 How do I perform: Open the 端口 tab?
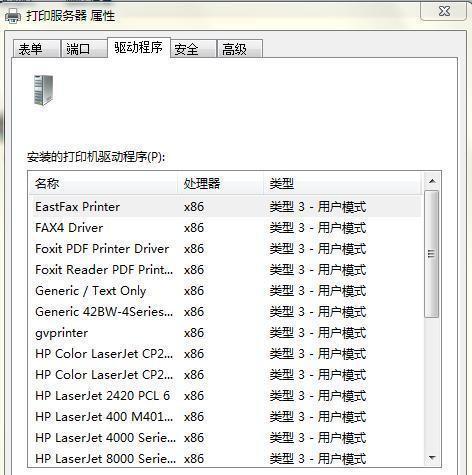(x=84, y=49)
